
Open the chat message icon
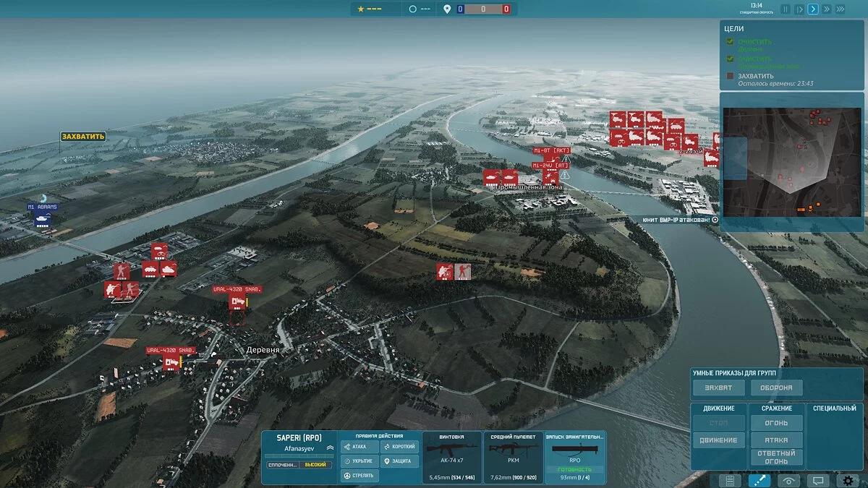[x=818, y=480]
